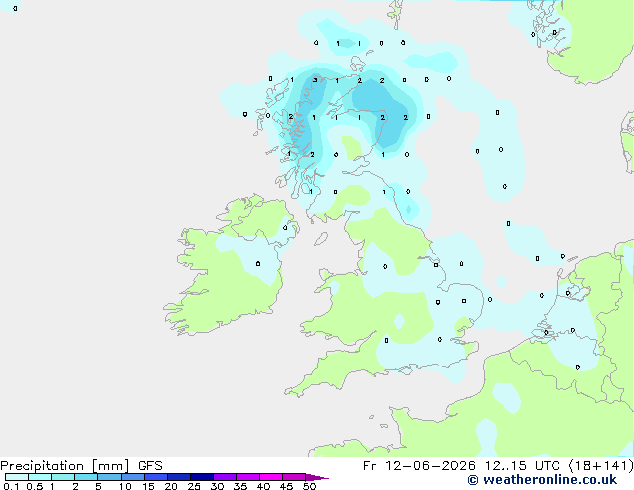This screenshot has height=490, width=634.
Task: Select the 40–45 mm legend swatch
Action: tap(271, 477)
